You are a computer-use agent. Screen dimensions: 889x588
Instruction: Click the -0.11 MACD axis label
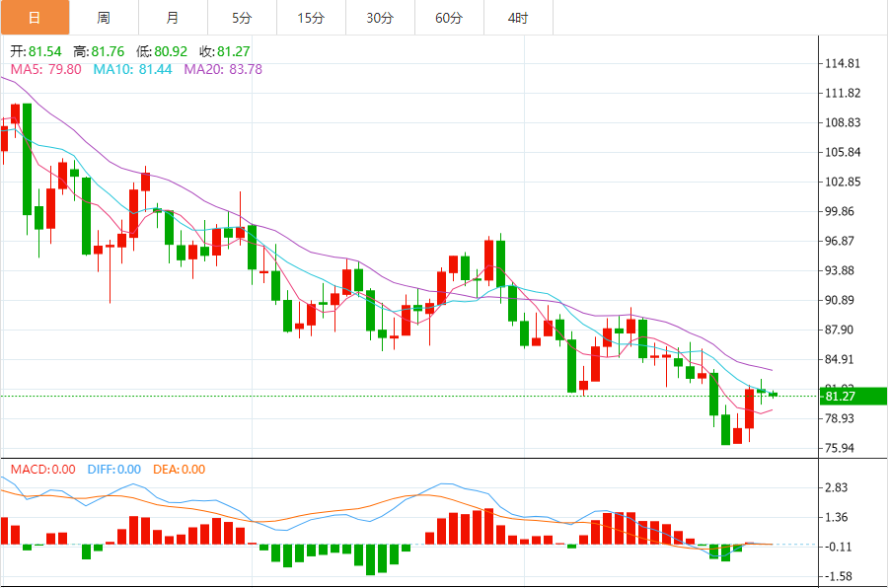[x=837, y=547]
